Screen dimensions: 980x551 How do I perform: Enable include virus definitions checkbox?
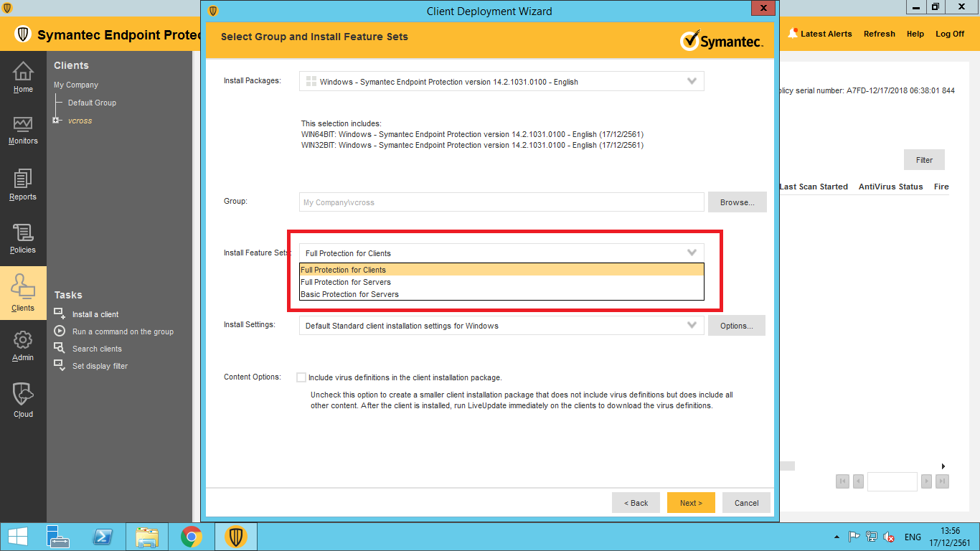[301, 377]
